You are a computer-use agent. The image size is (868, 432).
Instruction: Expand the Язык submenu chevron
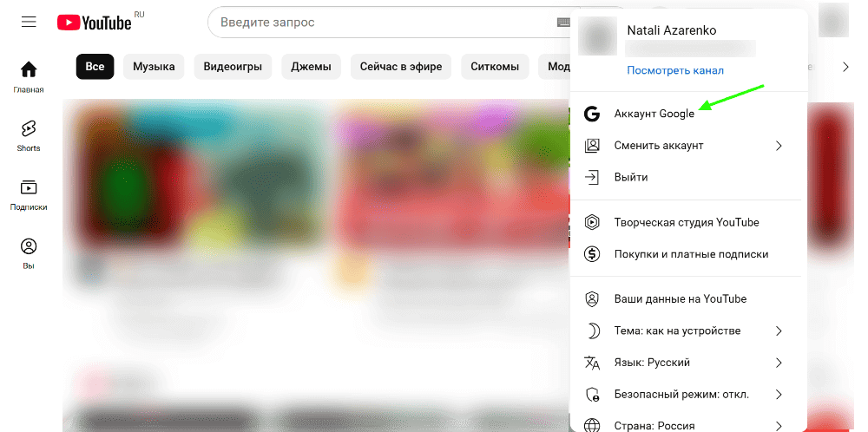pos(779,363)
